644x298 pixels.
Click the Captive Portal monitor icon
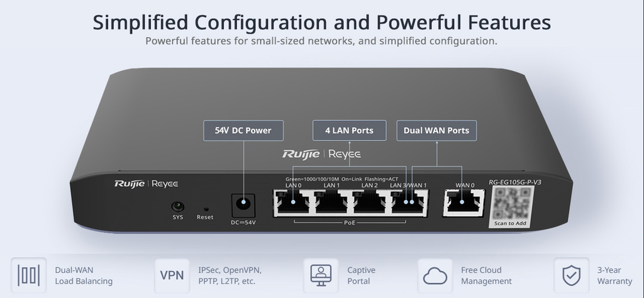321,275
